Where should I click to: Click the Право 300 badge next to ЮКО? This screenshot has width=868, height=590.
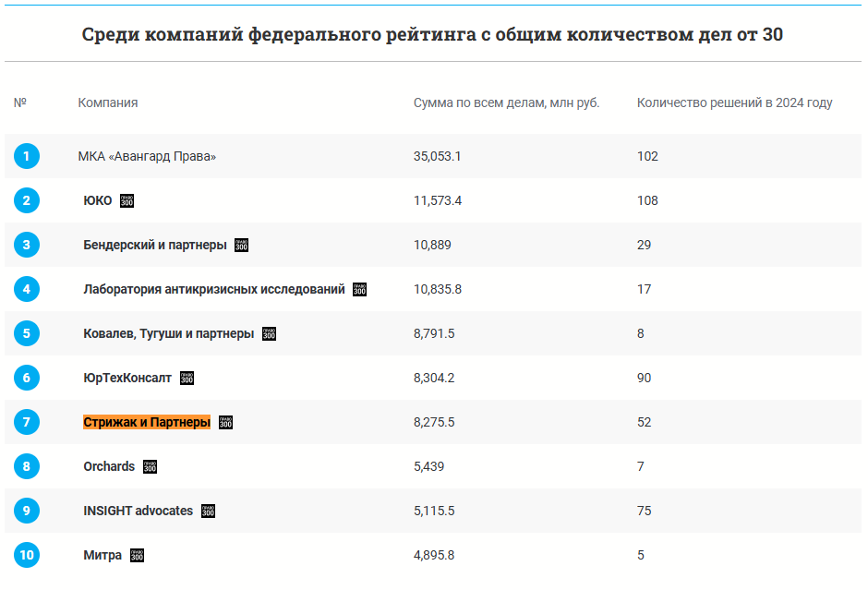(127, 200)
